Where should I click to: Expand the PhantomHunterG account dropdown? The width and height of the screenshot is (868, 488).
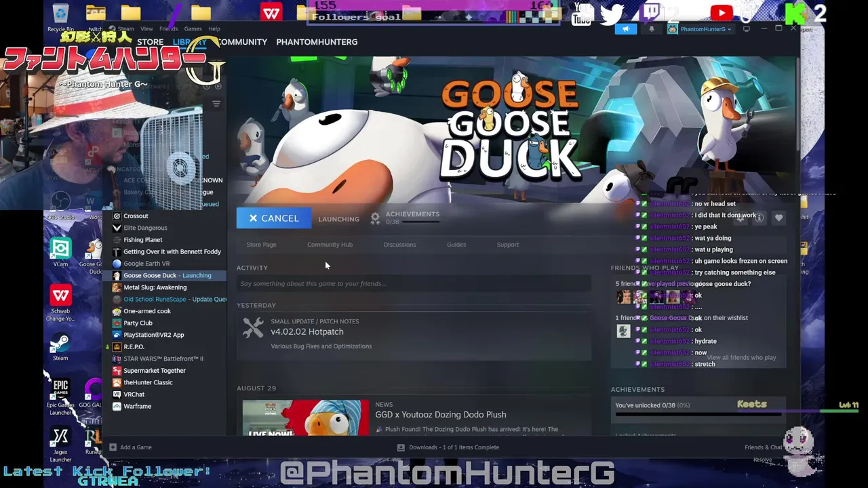coord(701,29)
